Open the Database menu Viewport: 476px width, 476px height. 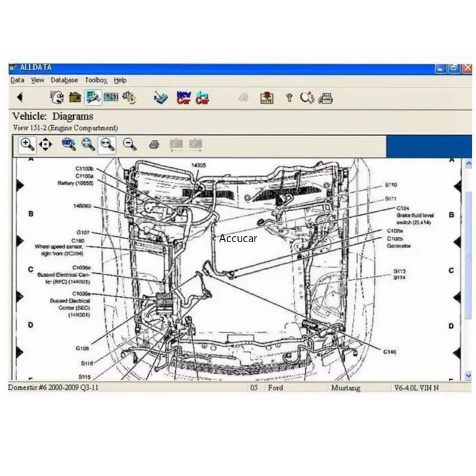(64, 80)
